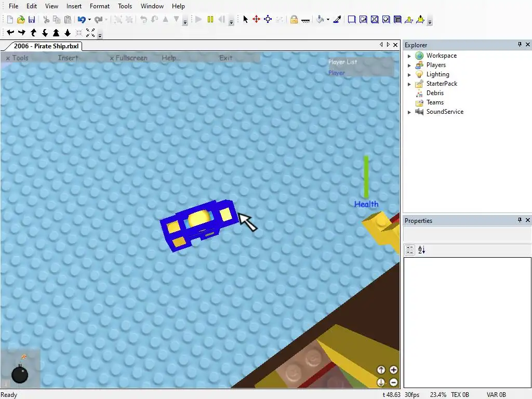Sort properties alphabetically with A-Z icon
The width and height of the screenshot is (532, 399).
(x=421, y=250)
